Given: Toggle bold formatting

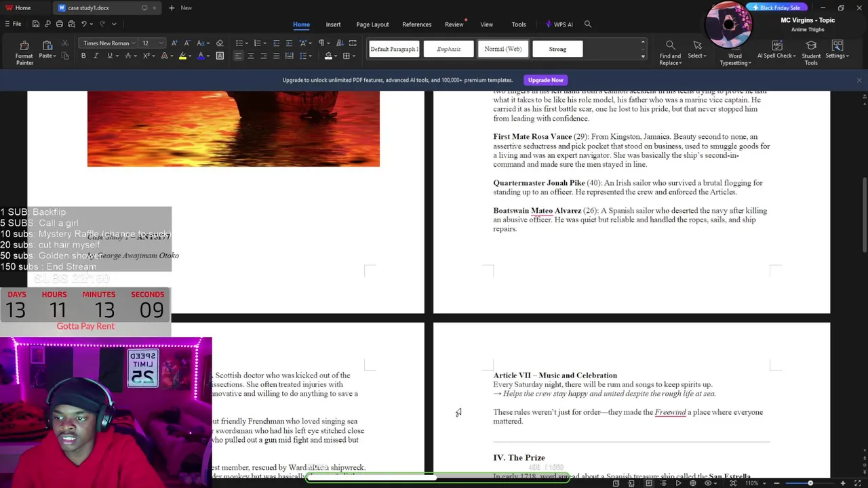Looking at the screenshot, I should click(x=83, y=56).
